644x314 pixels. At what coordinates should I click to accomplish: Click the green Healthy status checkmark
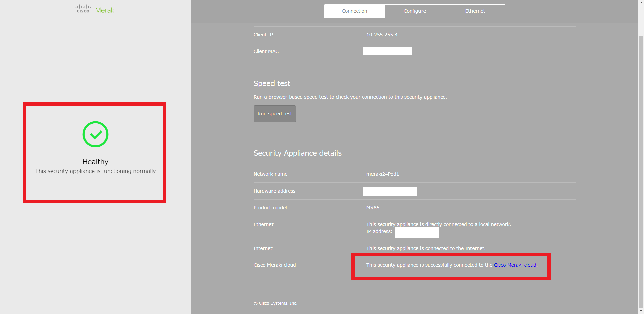pos(95,134)
